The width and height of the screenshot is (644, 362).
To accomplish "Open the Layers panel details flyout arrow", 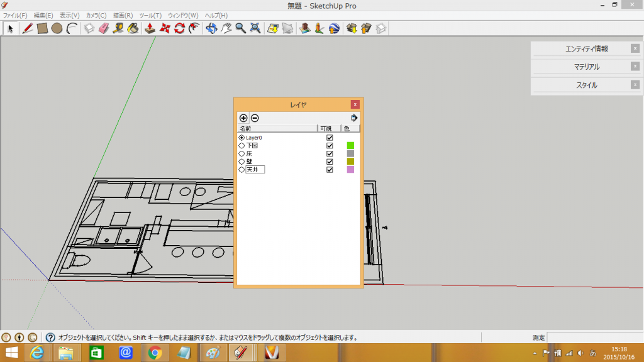I will tap(354, 118).
